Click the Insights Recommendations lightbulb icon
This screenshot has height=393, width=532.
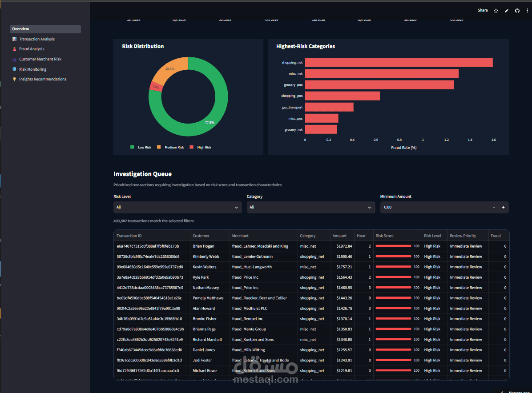click(14, 79)
